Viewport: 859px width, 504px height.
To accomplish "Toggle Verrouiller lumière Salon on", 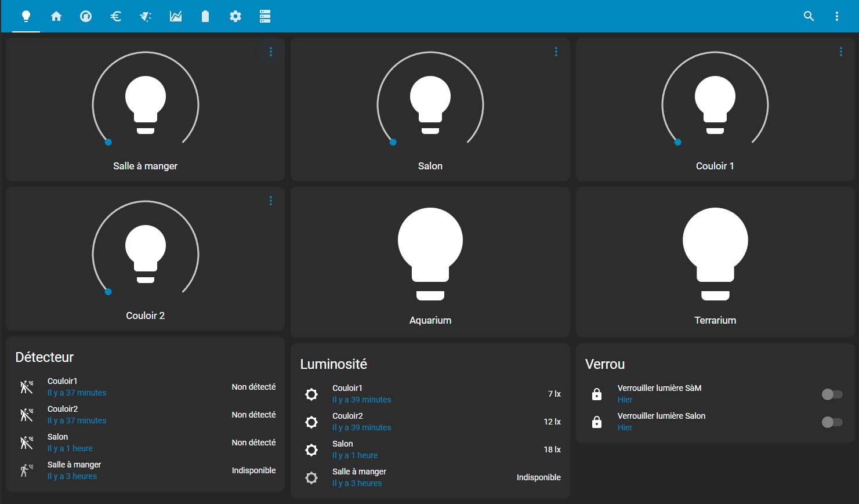I will click(832, 422).
